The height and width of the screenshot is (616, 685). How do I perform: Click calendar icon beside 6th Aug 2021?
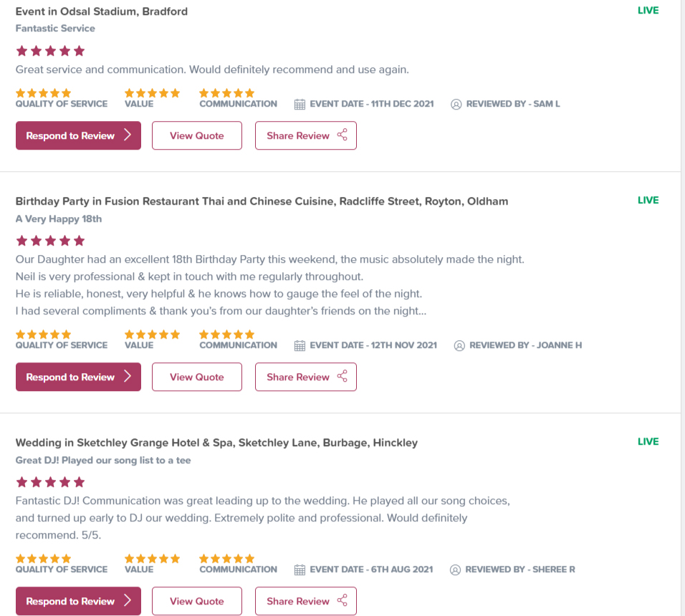click(x=300, y=569)
